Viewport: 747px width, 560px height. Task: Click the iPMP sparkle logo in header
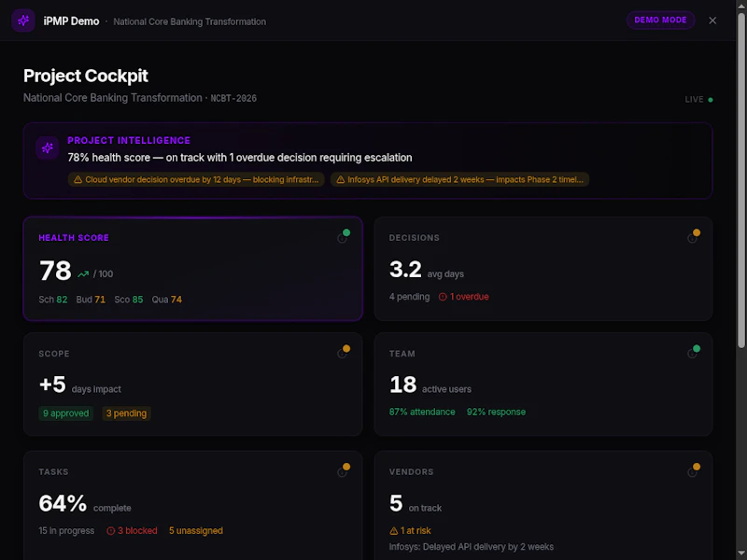(22, 21)
